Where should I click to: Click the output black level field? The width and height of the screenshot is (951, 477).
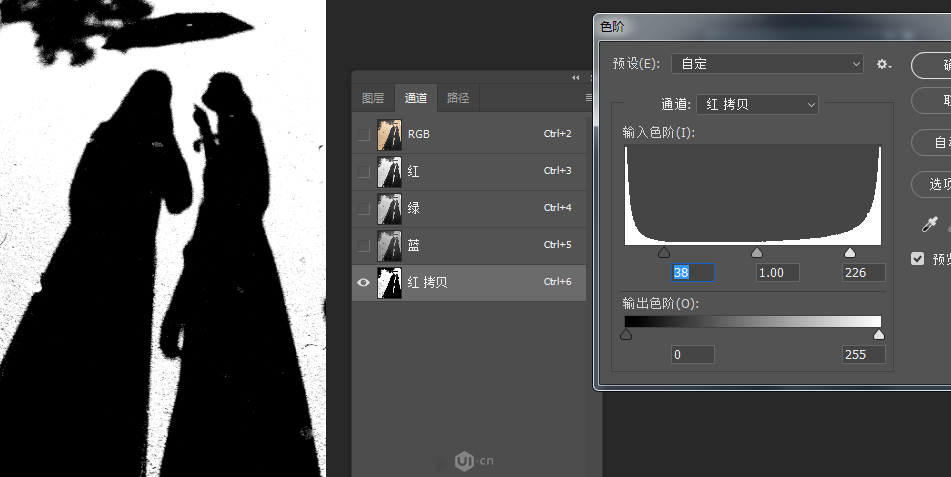[x=693, y=355]
